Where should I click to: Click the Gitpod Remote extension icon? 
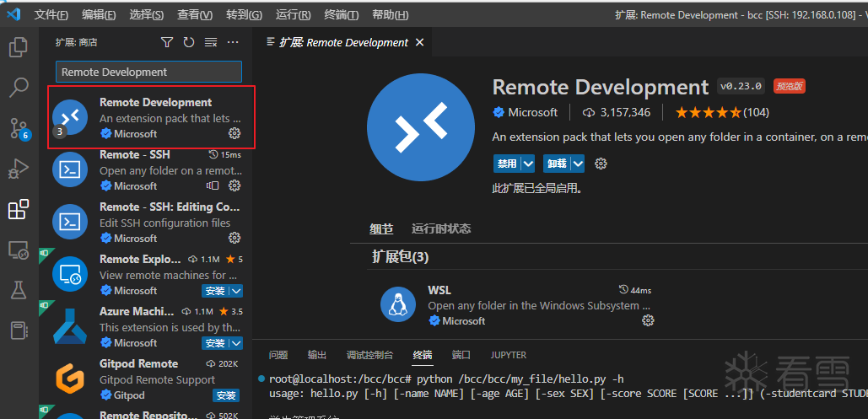(x=70, y=379)
